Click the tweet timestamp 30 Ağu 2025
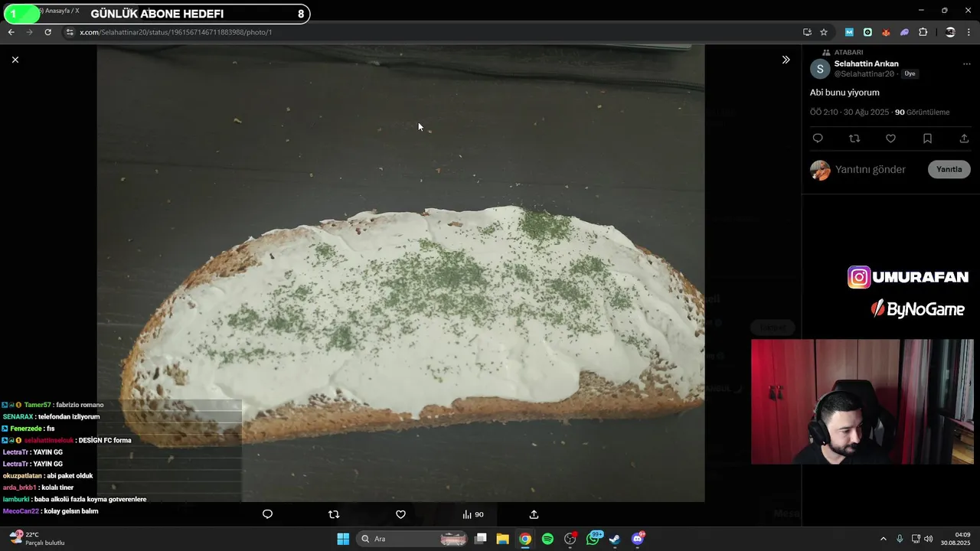The image size is (980, 551). click(849, 112)
